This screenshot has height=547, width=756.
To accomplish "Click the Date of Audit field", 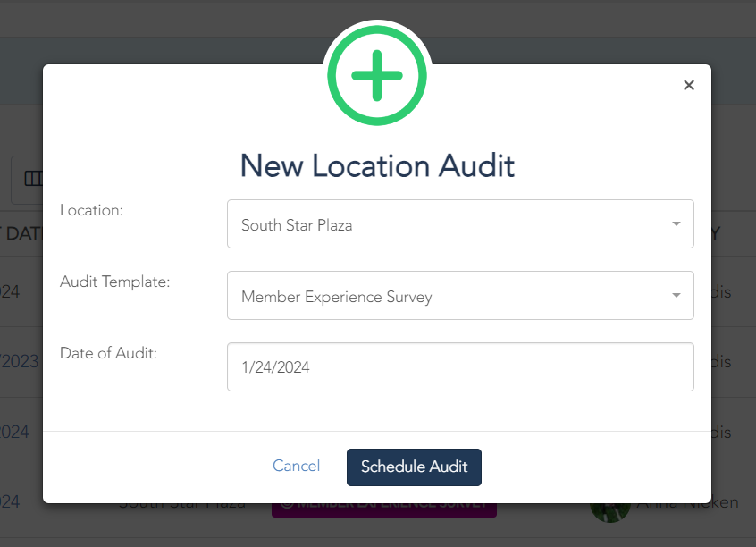I will coord(460,367).
